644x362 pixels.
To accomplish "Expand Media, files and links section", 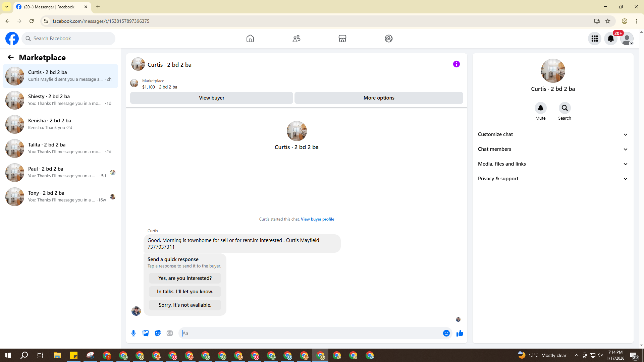I will (553, 164).
